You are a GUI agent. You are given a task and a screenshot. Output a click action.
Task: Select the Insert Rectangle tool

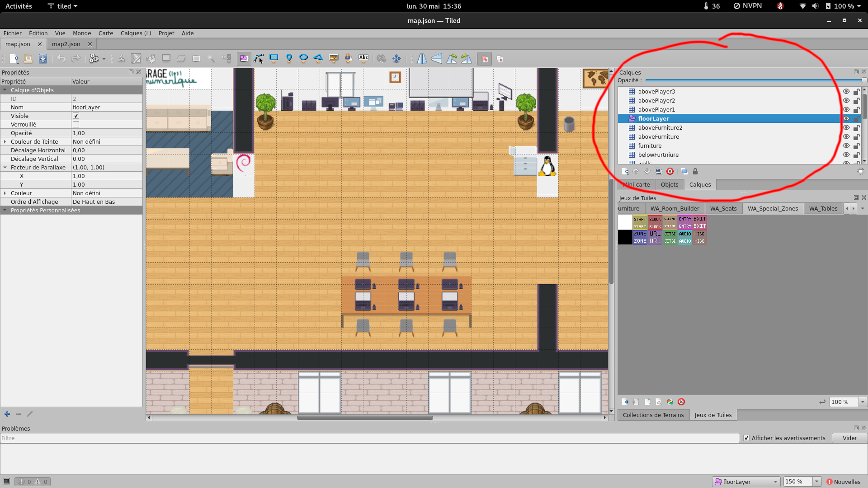(x=274, y=58)
